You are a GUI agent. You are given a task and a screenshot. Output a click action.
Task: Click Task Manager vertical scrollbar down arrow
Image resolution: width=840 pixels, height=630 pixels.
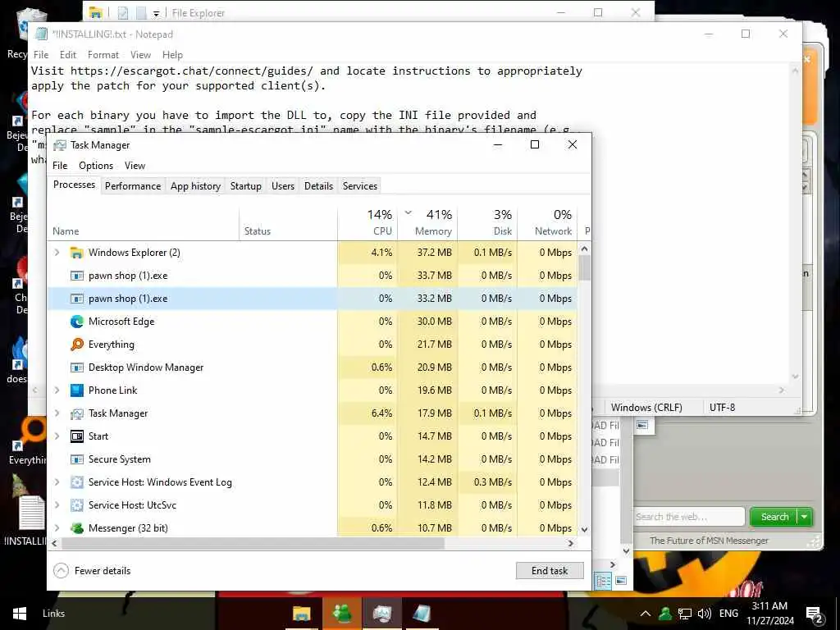click(584, 529)
